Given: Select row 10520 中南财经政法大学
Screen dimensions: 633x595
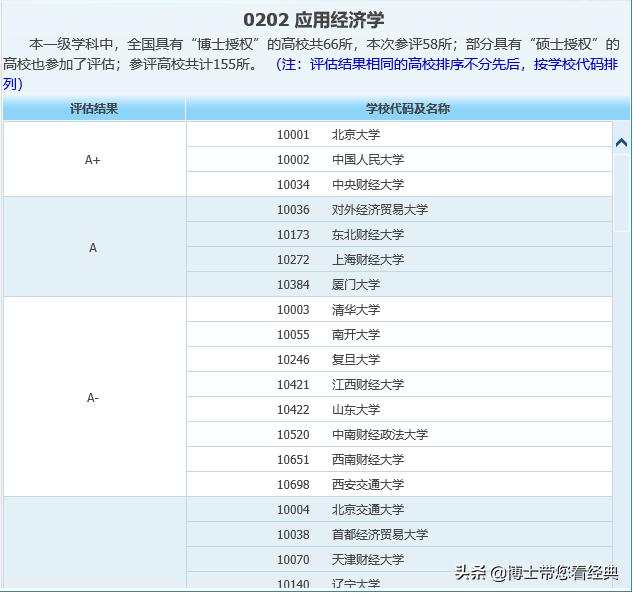Looking at the screenshot, I should [399, 435].
